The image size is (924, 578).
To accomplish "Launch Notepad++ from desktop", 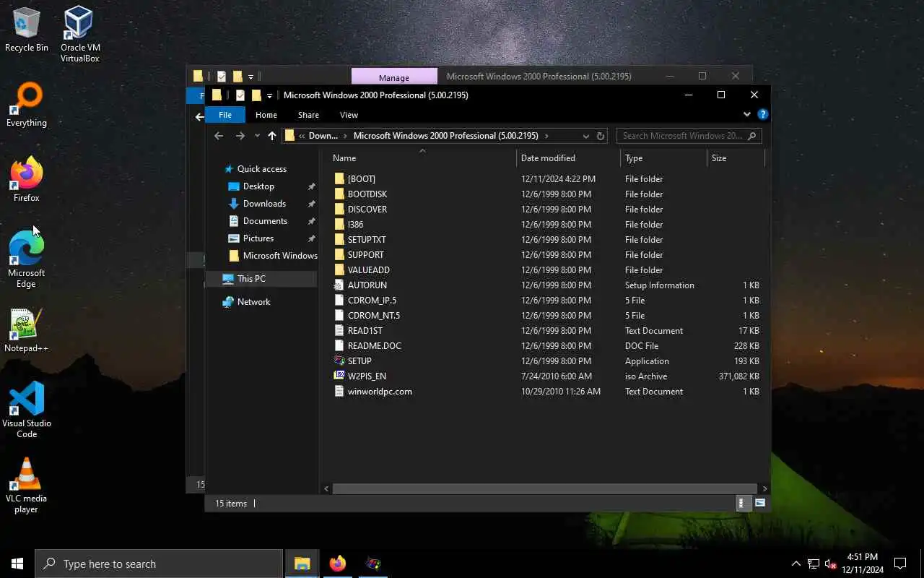I will 27,331.
